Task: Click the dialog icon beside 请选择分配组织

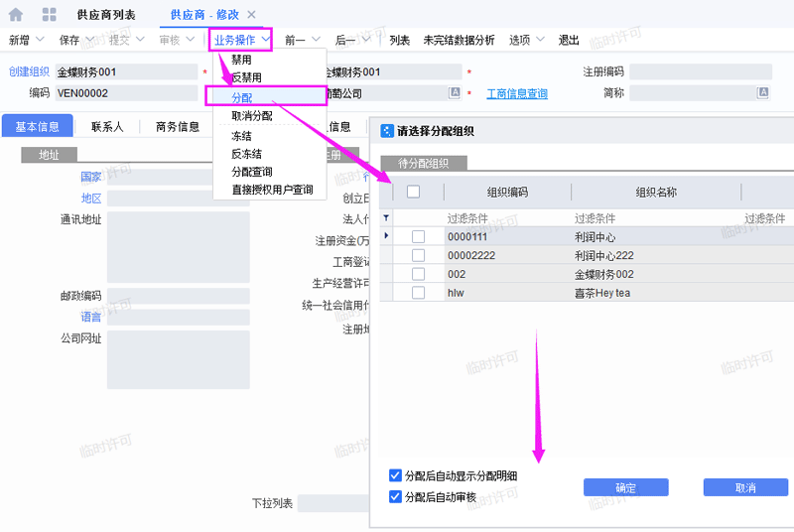Action: point(388,130)
